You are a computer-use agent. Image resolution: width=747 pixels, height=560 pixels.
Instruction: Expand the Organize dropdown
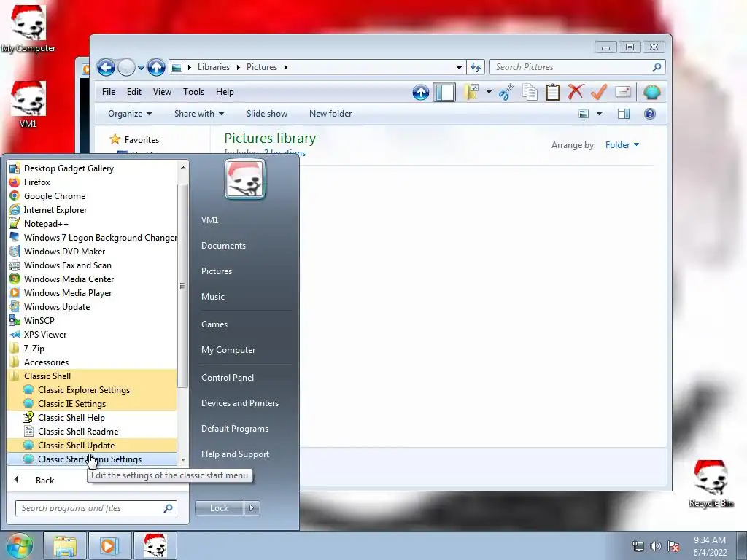(x=130, y=114)
